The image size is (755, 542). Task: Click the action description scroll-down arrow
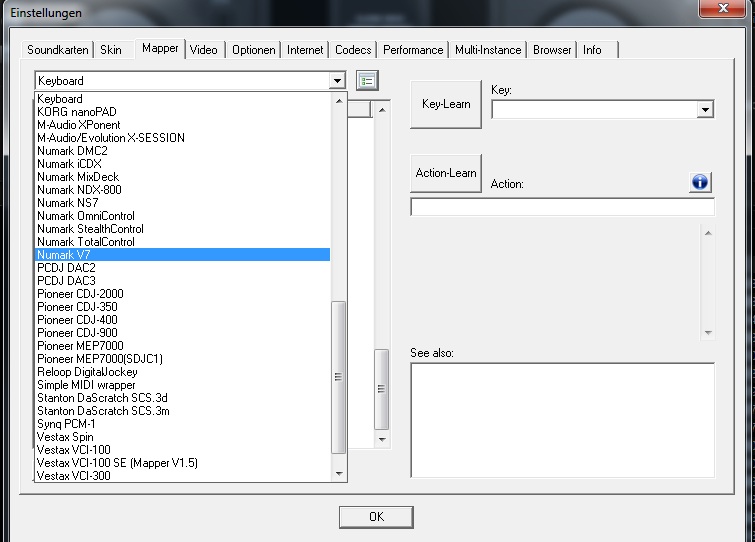[708, 333]
